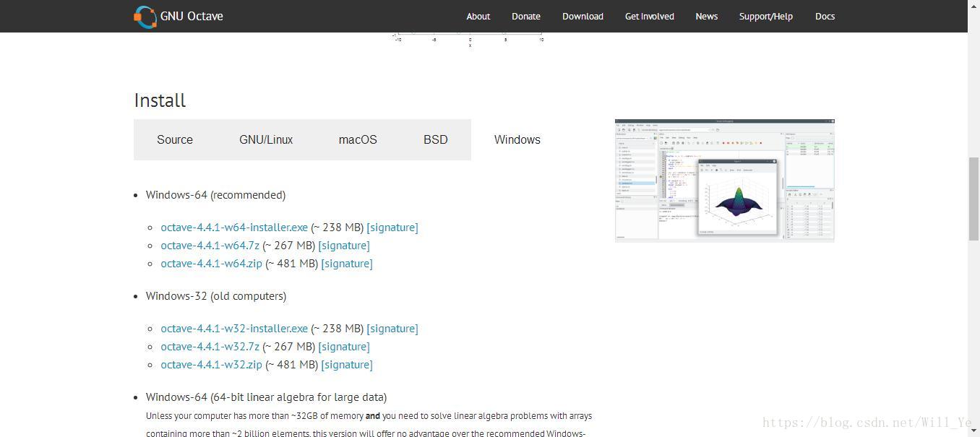Click the GNU Octave site title text
This screenshot has height=437, width=980.
192,17
